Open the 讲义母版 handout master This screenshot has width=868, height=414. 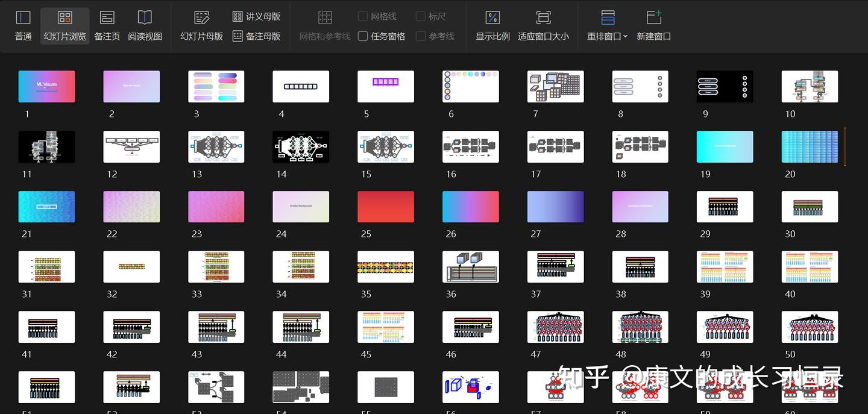pos(256,16)
